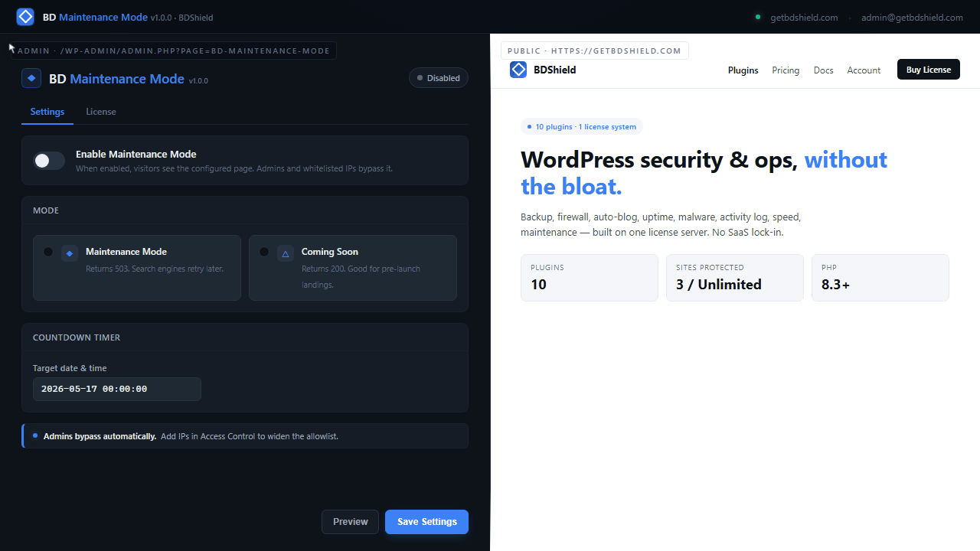
Task: Click the Disabled status badge
Action: click(439, 78)
